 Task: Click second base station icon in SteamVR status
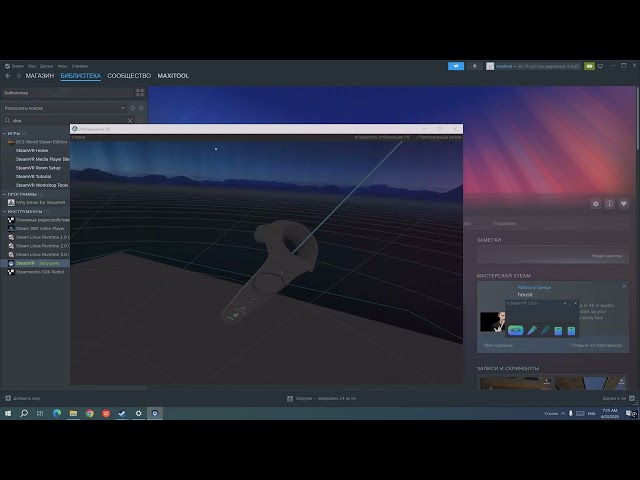[x=571, y=331]
